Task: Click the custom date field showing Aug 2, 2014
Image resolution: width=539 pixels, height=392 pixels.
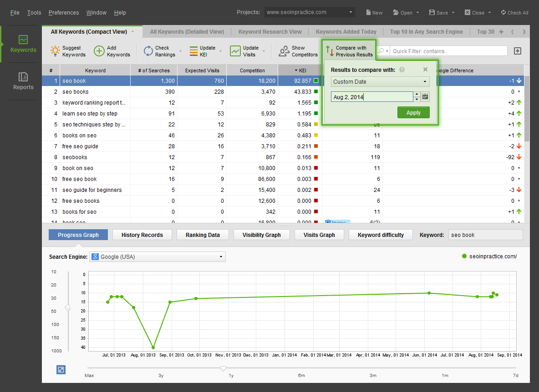Action: (x=372, y=97)
